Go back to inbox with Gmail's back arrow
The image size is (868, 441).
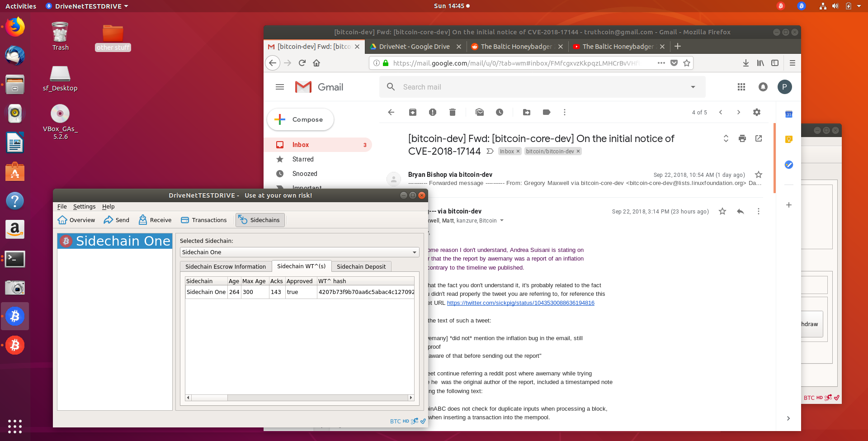(391, 112)
